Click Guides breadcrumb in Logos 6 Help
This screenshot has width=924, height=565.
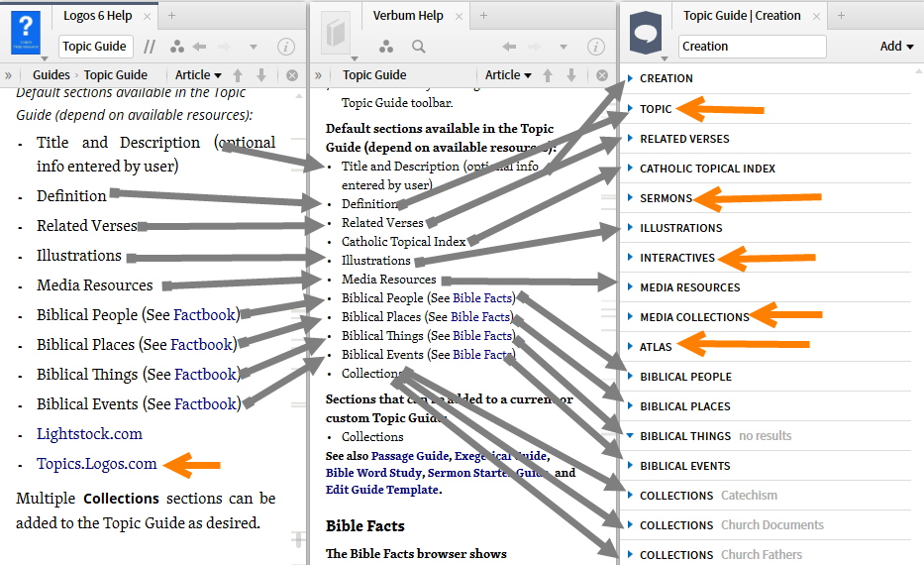pos(51,75)
